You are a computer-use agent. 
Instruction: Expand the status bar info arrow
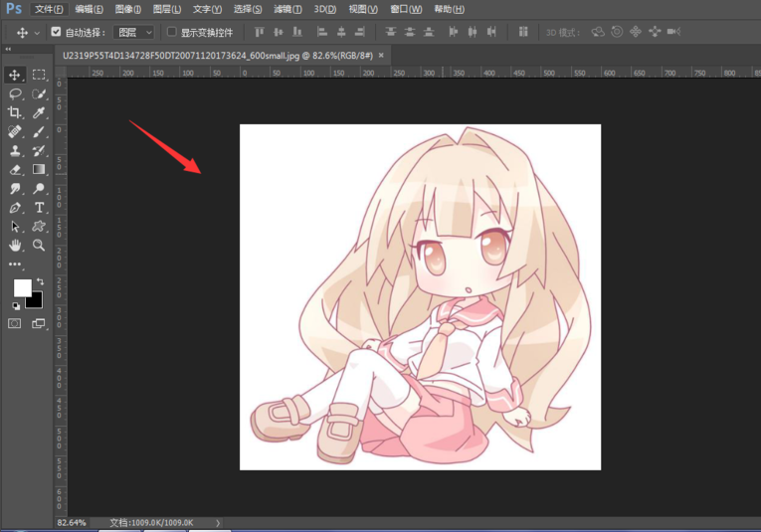[218, 522]
